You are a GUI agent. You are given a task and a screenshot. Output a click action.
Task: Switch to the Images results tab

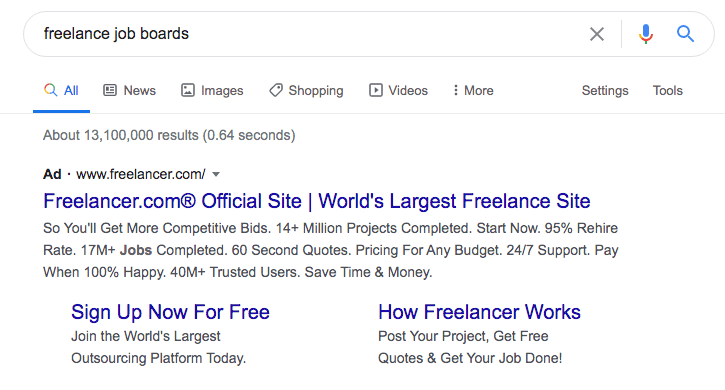212,90
